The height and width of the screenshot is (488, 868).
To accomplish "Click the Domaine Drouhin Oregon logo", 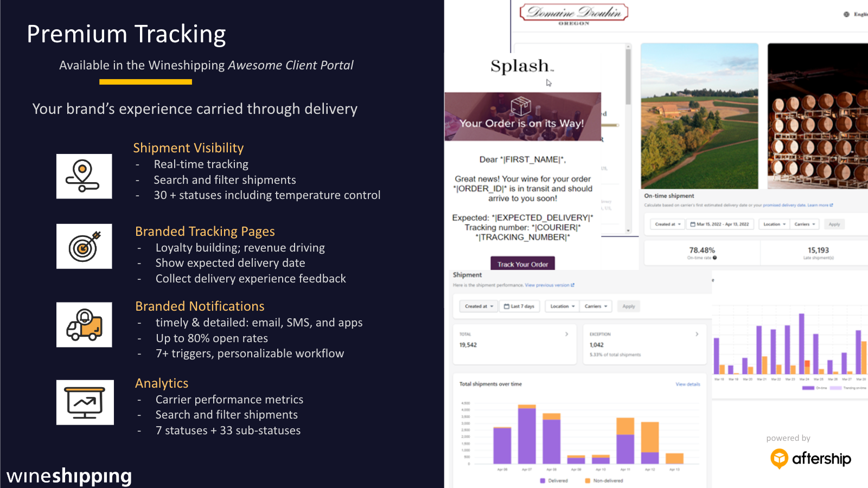I will tap(574, 14).
